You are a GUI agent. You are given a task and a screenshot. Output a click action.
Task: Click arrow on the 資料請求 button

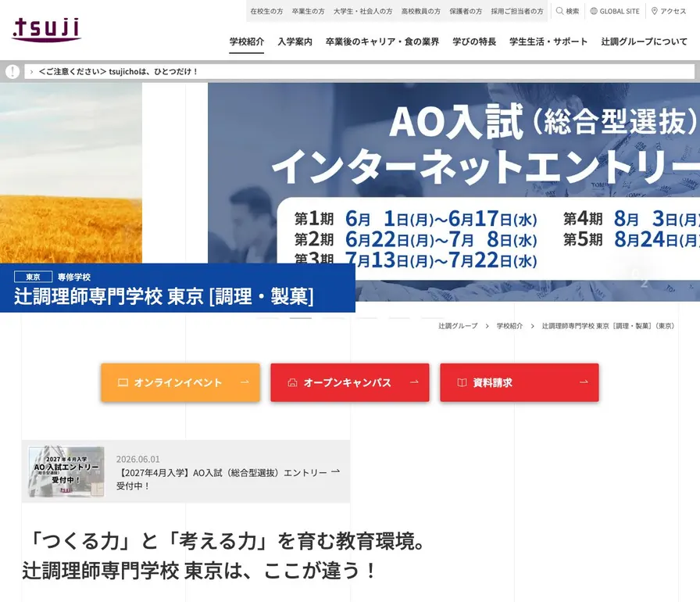pos(584,382)
